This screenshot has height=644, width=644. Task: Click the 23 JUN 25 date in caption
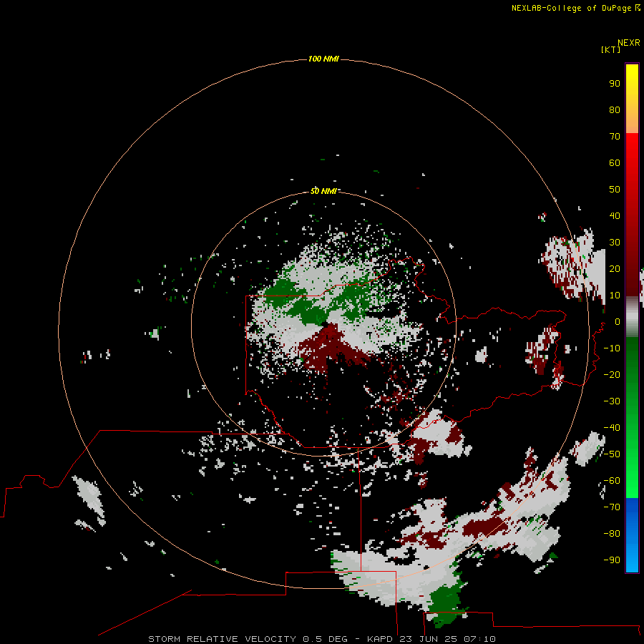click(x=429, y=639)
